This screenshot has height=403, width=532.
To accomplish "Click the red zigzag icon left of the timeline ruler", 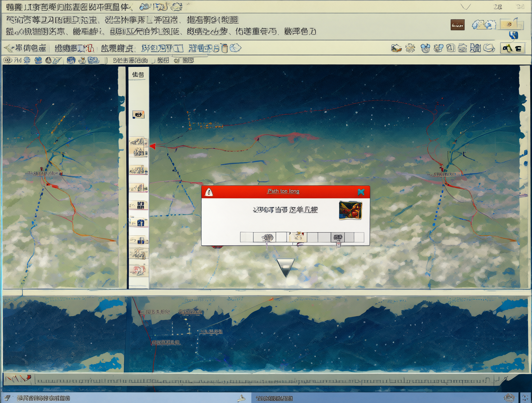I will (18, 379).
